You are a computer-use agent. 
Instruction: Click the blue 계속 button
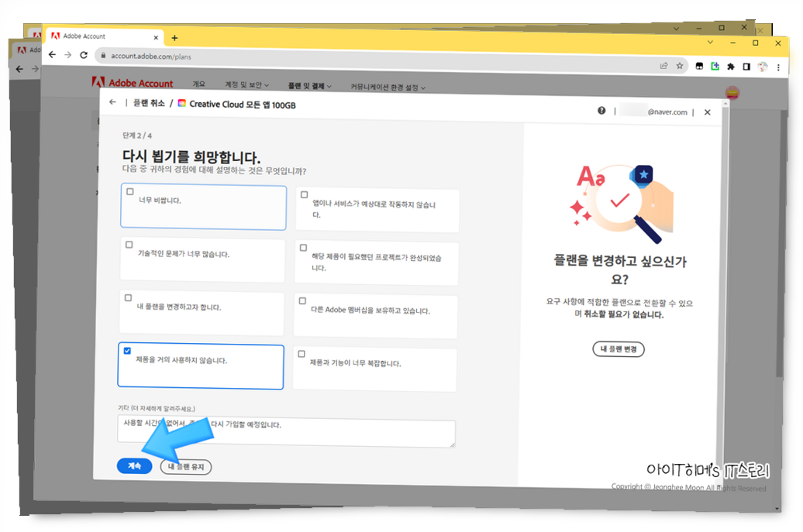134,466
